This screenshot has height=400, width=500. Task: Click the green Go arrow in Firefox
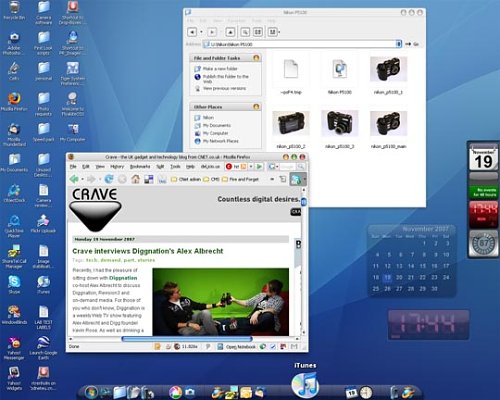[259, 166]
